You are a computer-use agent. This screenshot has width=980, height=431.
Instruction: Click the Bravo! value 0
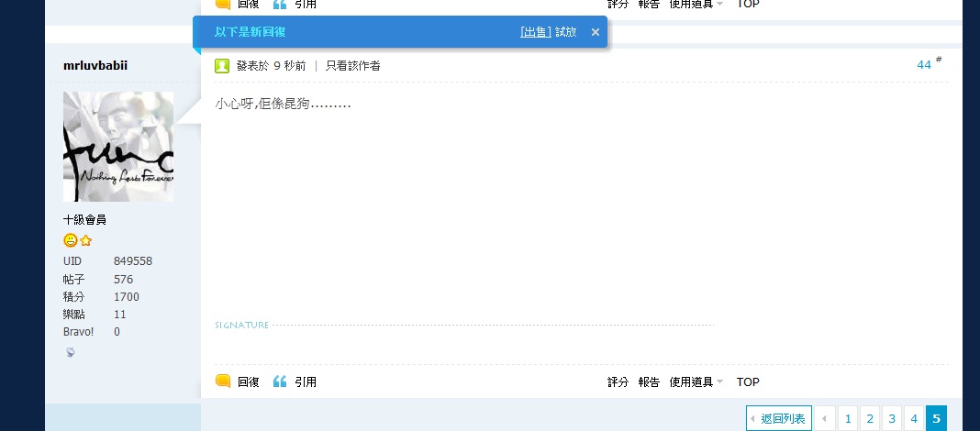click(x=117, y=332)
